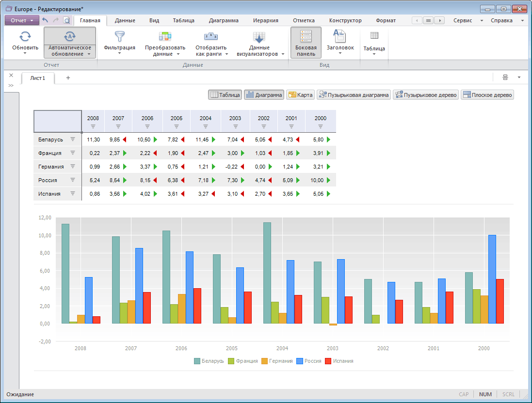Click the filter icon under year 2004
Viewport: 532px width, 403px height.
click(x=206, y=126)
